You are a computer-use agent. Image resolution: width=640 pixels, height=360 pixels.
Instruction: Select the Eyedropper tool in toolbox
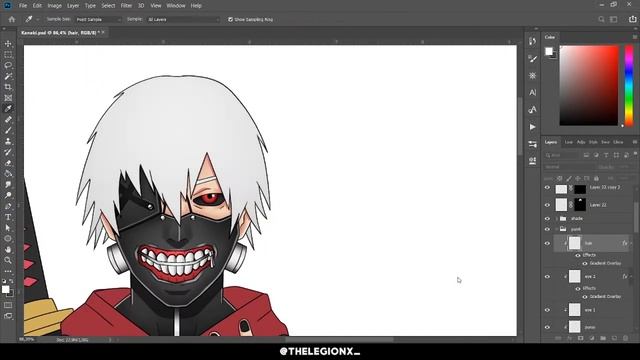coord(8,109)
